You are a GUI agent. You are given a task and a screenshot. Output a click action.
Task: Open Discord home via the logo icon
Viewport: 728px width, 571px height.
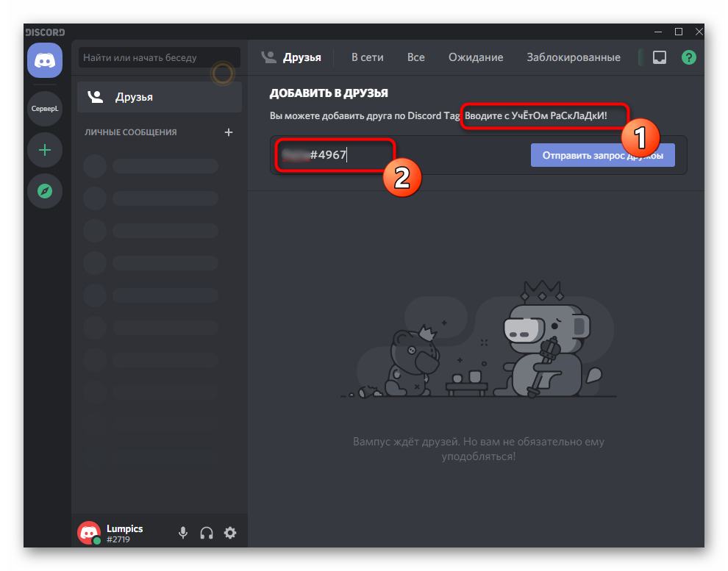coord(45,60)
